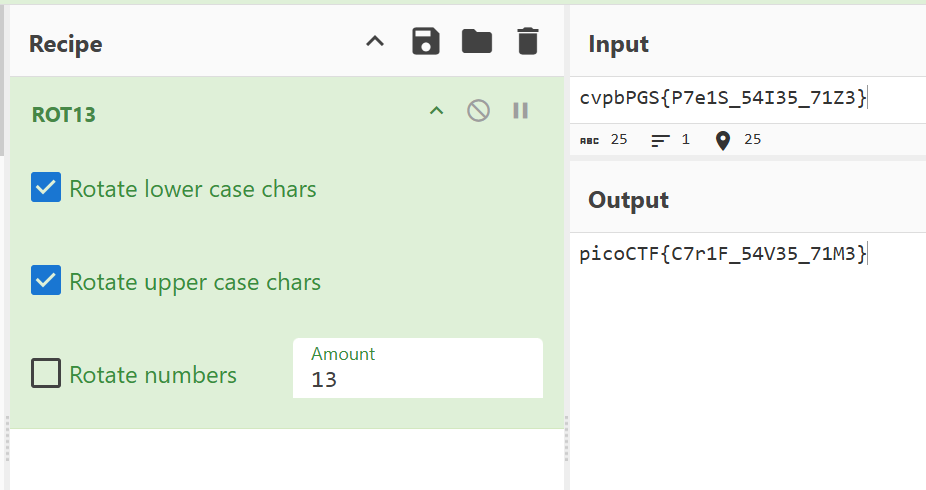Viewport: 926px width, 490px height.
Task: Click the Amount field showing 13
Action: point(417,379)
